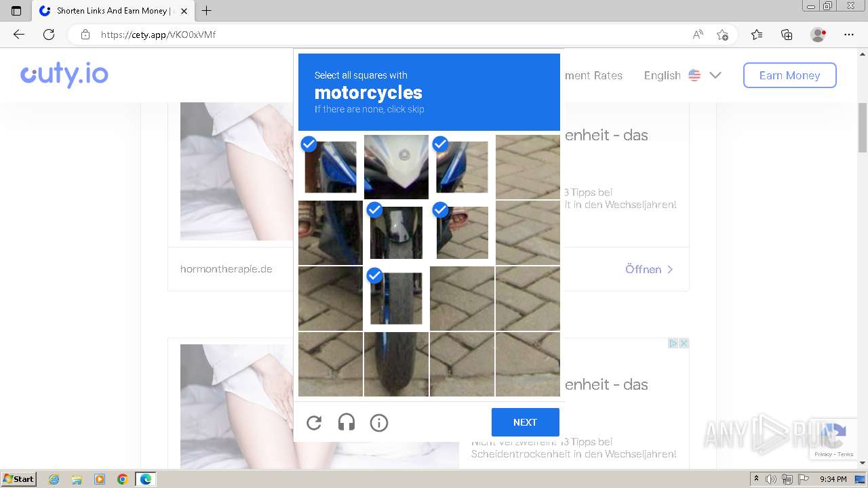Click the upper ad image thumbnail

coord(237,171)
